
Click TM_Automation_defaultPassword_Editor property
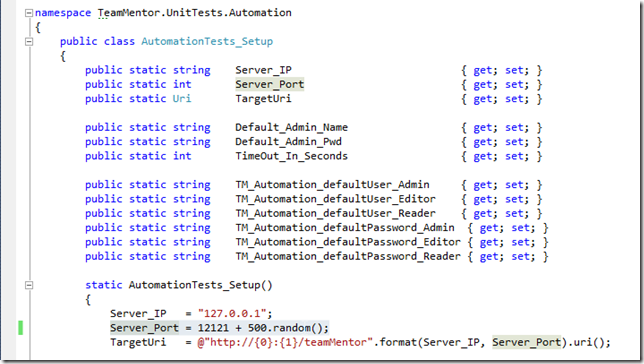pyautogui.click(x=348, y=242)
